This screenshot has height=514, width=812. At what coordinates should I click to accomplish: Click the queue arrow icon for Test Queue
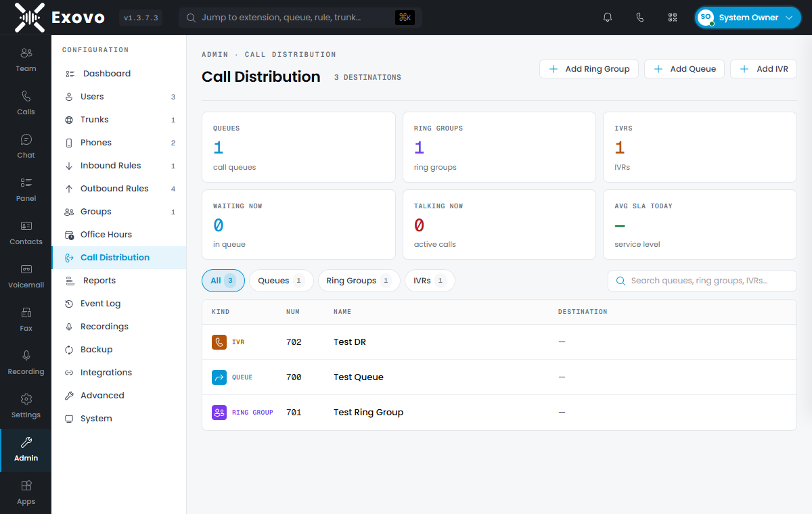click(x=219, y=377)
